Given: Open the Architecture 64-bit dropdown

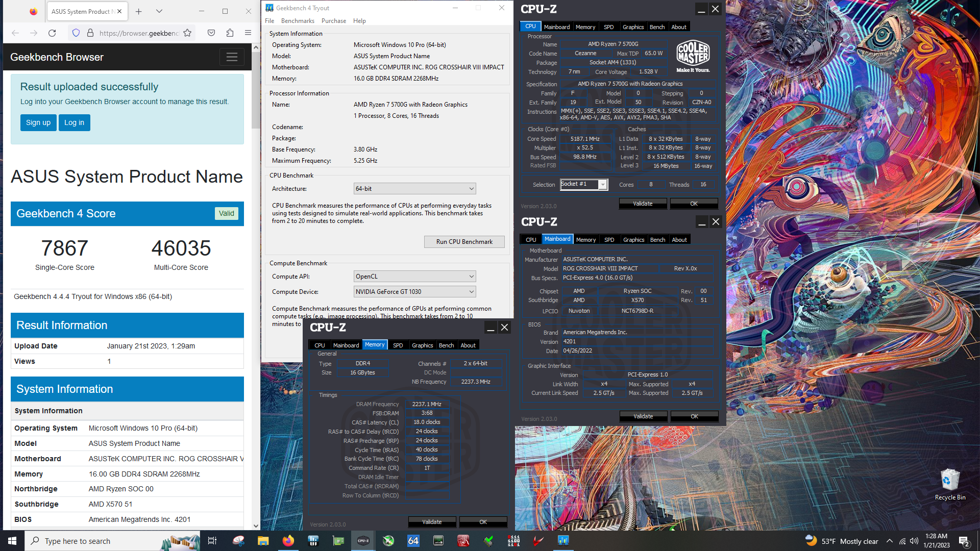Looking at the screenshot, I should 414,189.
